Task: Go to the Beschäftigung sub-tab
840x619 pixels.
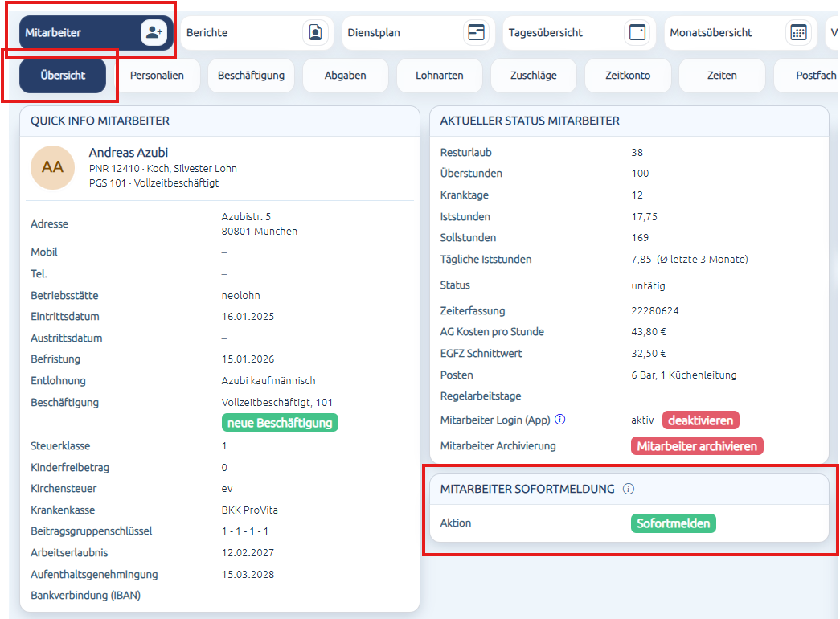Action: 252,76
